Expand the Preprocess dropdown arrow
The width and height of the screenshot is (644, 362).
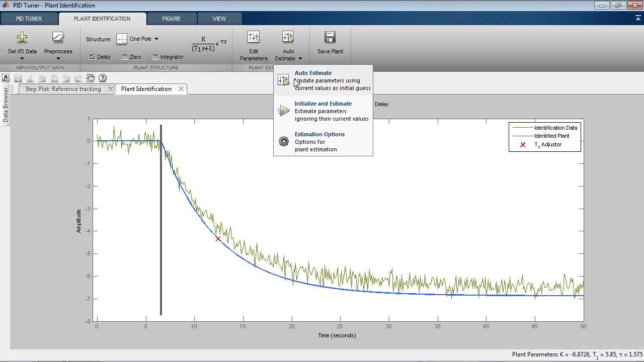click(x=58, y=58)
